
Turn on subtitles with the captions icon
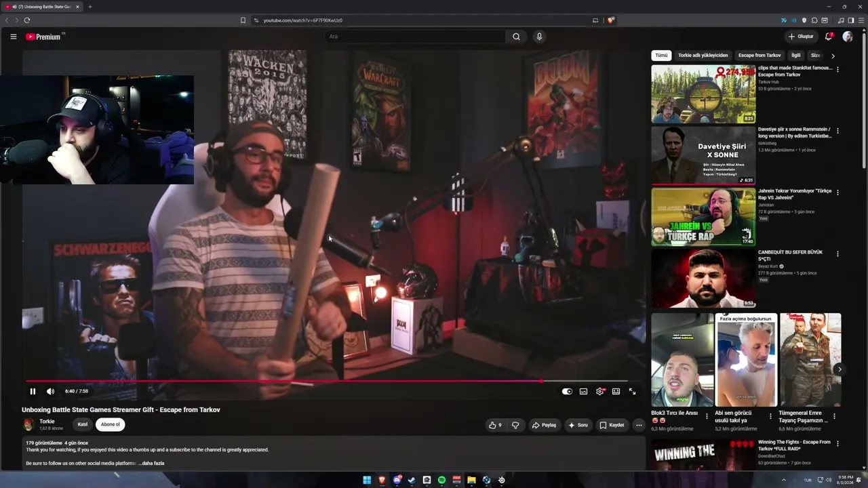pyautogui.click(x=583, y=391)
